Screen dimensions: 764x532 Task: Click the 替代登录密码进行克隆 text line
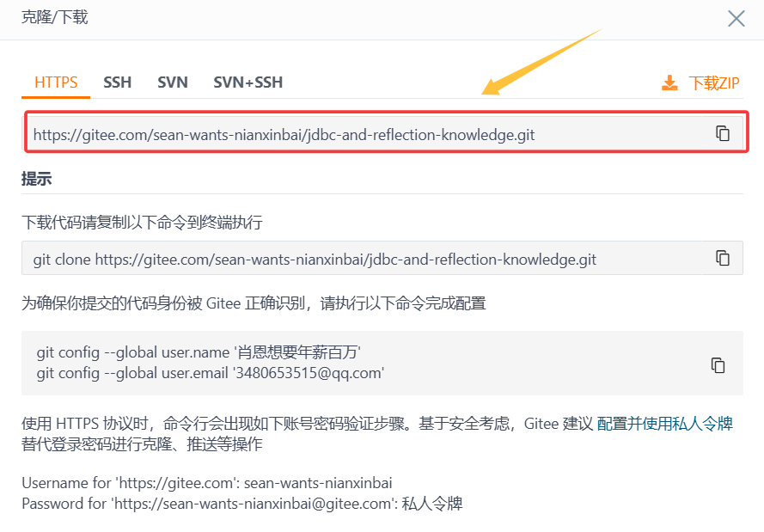click(142, 444)
